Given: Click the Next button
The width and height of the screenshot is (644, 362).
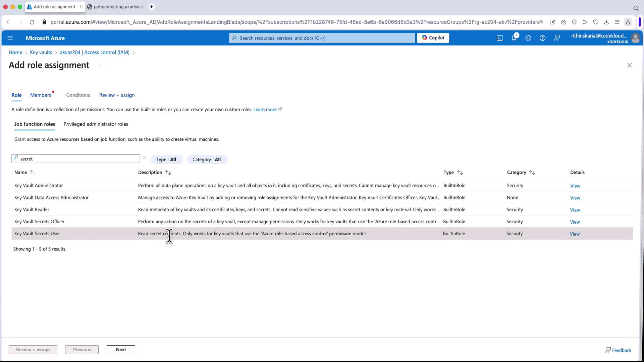Looking at the screenshot, I should (x=121, y=350).
